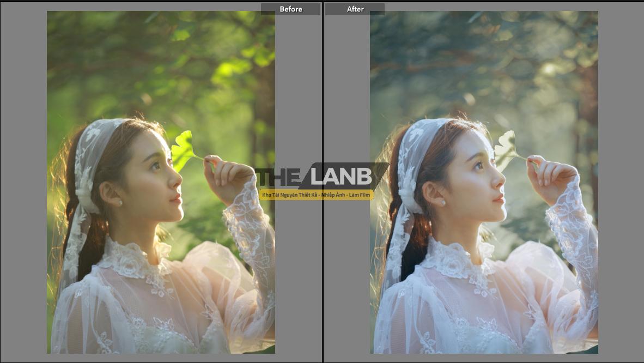Click the "Before" view label
Screen dimensions: 644x363
(x=290, y=9)
